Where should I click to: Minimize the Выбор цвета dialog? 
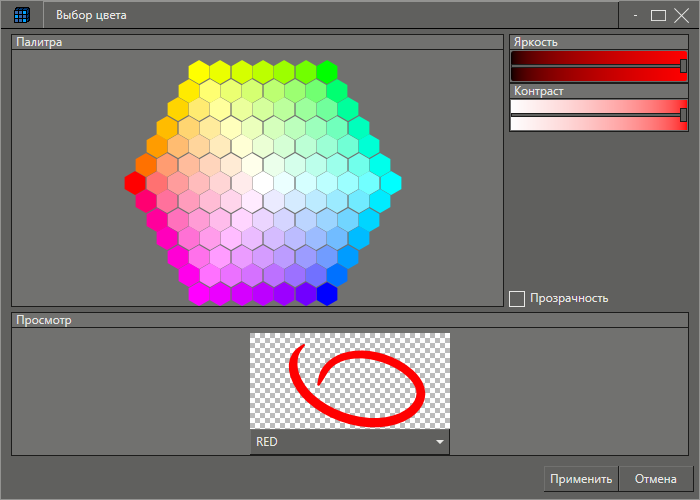(635, 15)
